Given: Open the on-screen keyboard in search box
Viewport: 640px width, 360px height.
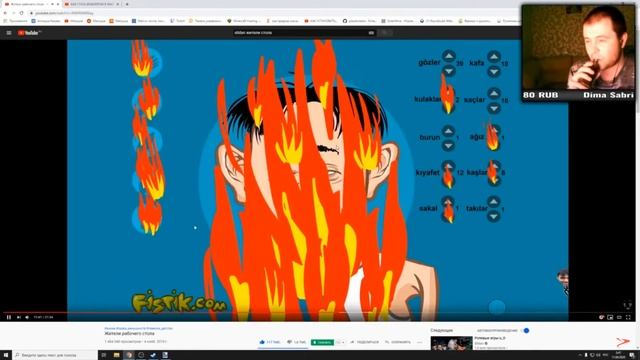Looking at the screenshot, I should (371, 33).
